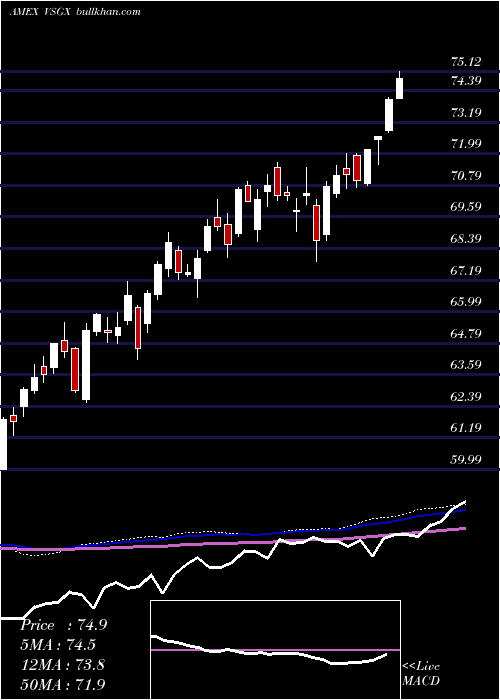Select the 67.19 price axis label
The image size is (500, 700).
pos(466,270)
